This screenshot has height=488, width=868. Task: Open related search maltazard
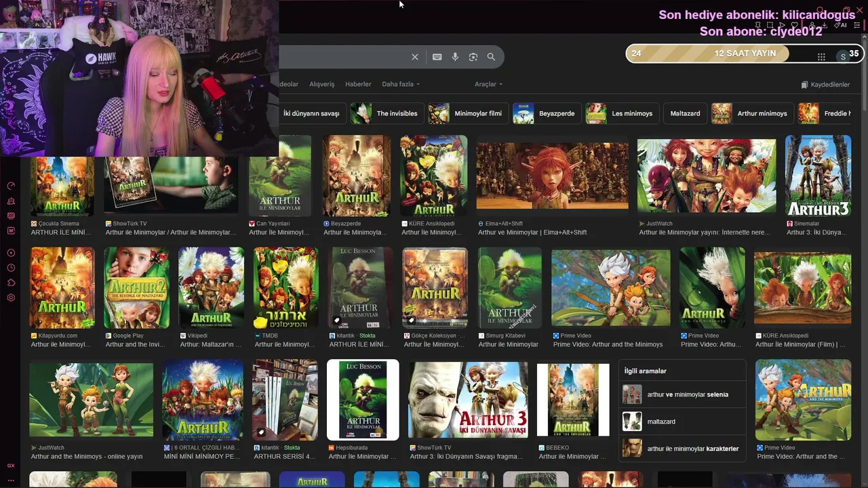[682, 422]
